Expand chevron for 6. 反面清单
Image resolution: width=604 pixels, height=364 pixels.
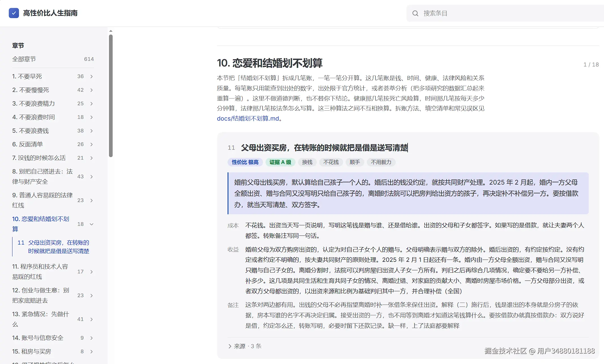(x=91, y=144)
